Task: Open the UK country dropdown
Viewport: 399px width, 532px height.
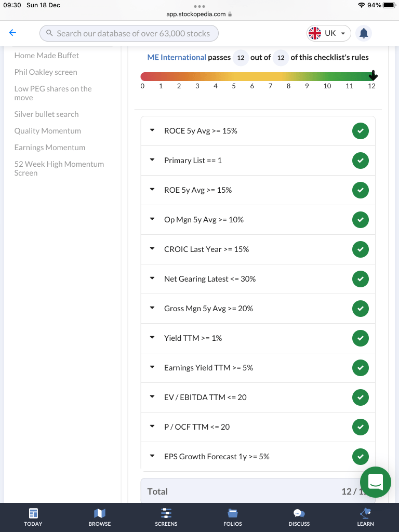Action: click(x=329, y=33)
